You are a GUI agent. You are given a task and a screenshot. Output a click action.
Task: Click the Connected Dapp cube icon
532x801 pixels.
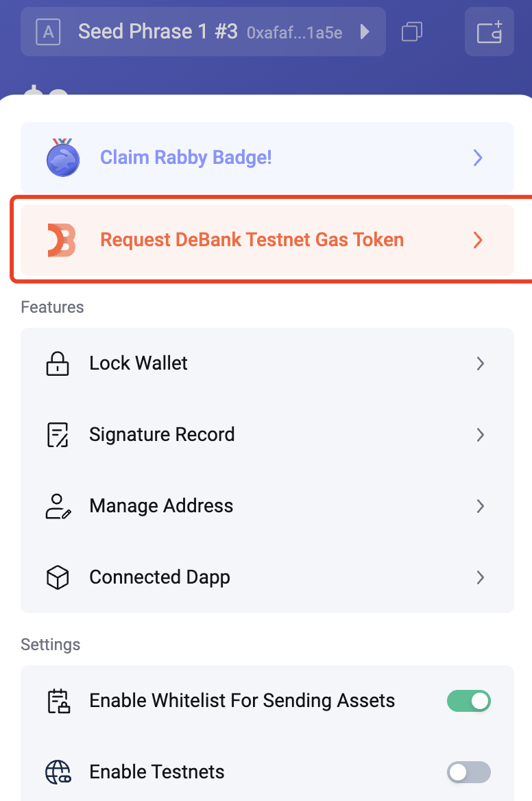point(58,577)
